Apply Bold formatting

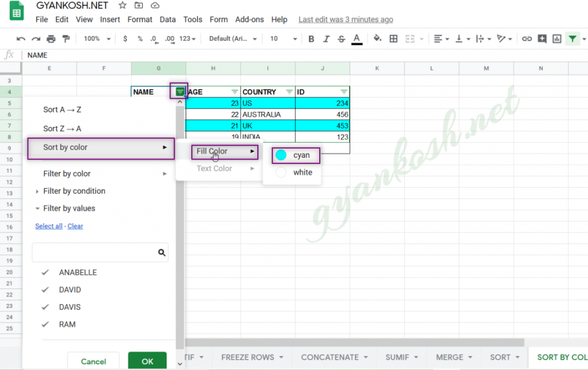click(x=311, y=38)
